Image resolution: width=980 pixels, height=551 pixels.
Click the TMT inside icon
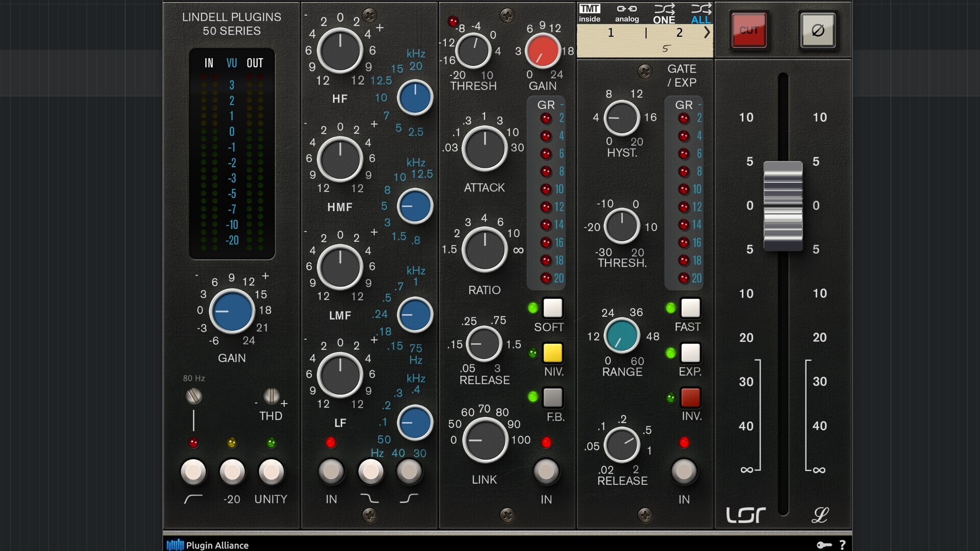pyautogui.click(x=590, y=13)
